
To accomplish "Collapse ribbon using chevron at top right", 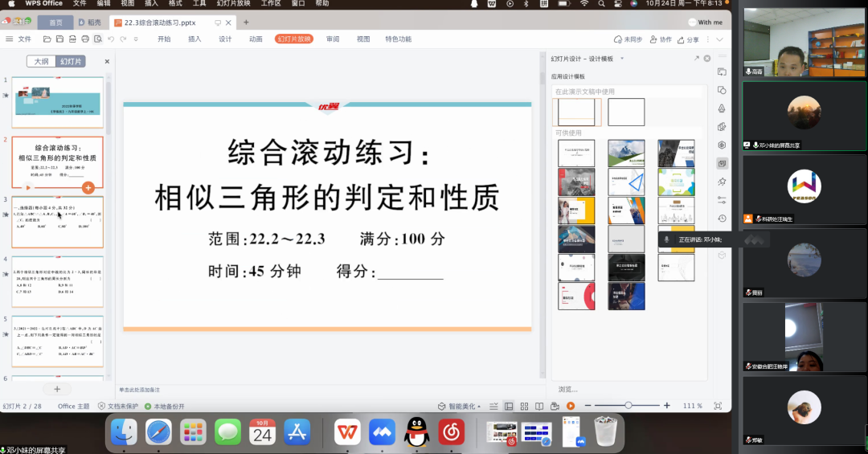I will tap(719, 40).
